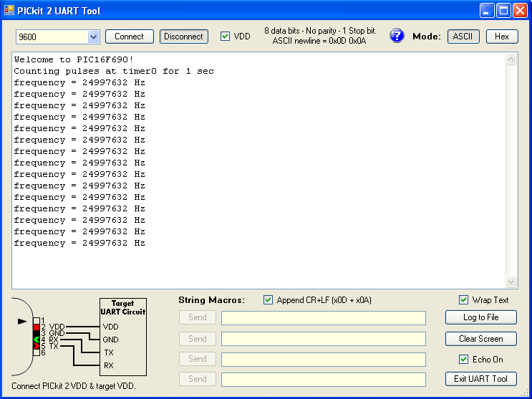Click the red TX pin 5 indicator
Viewport: 532px width, 399px height.
(x=37, y=346)
